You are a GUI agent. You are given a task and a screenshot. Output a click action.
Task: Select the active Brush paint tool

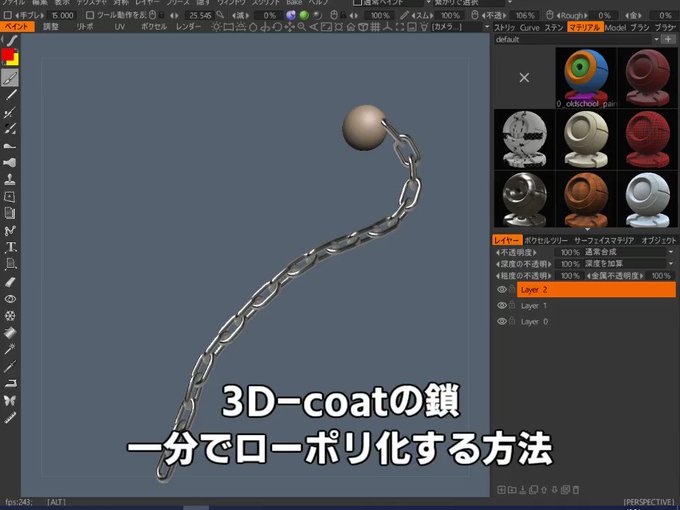click(x=10, y=78)
